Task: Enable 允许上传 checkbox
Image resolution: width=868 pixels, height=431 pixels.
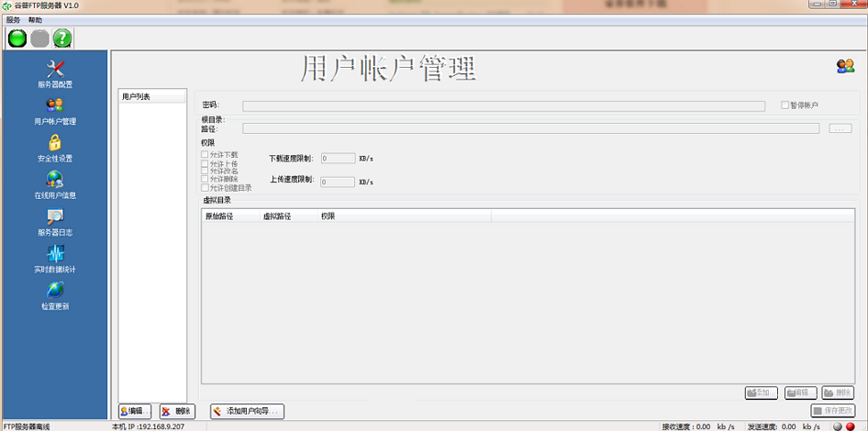Action: click(205, 164)
